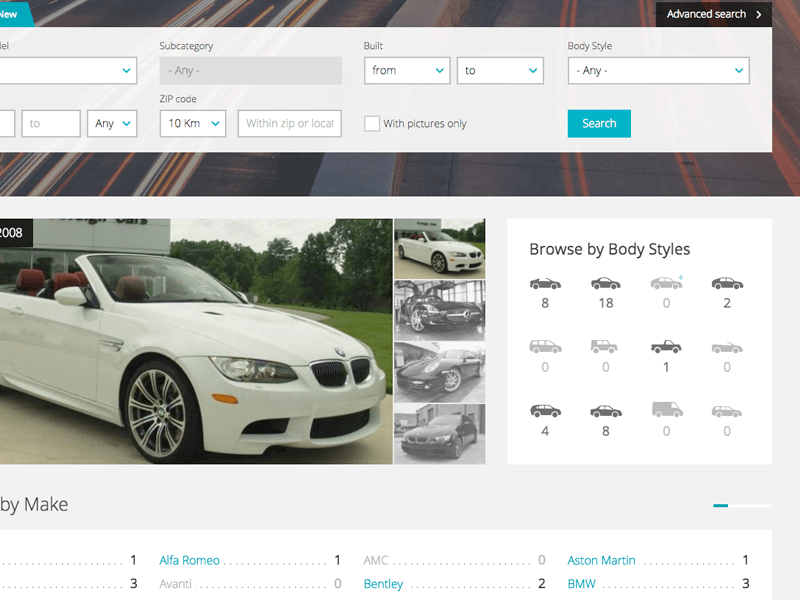
Task: Open the 10 Km distance dropdown
Action: (193, 123)
